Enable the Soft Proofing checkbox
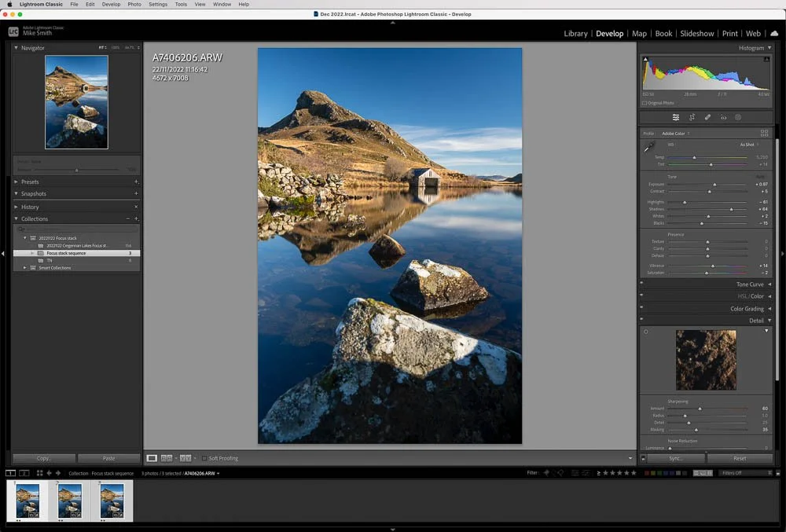Viewport: 786px width, 532px height. click(204, 458)
